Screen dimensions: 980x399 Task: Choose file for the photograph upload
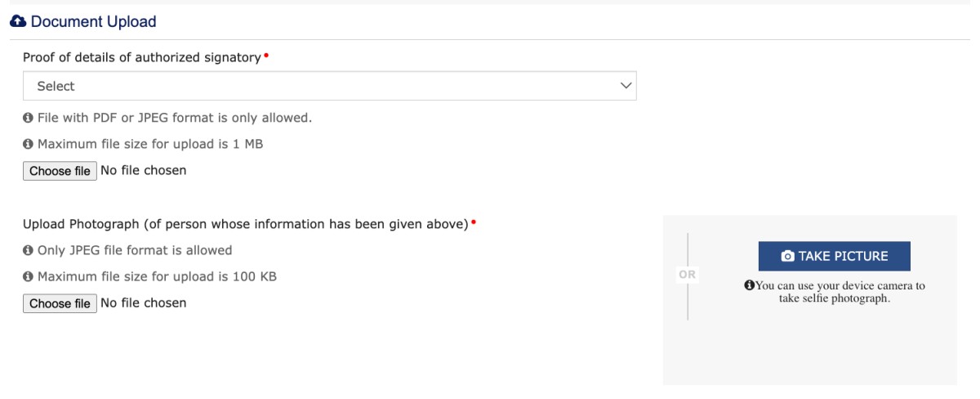click(x=60, y=303)
